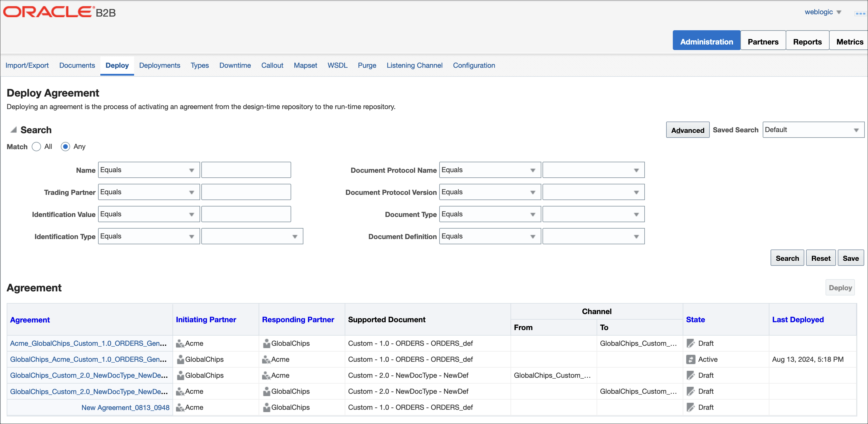Click GlobalChips initiating icon in Active row
This screenshot has width=868, height=424.
pos(180,359)
